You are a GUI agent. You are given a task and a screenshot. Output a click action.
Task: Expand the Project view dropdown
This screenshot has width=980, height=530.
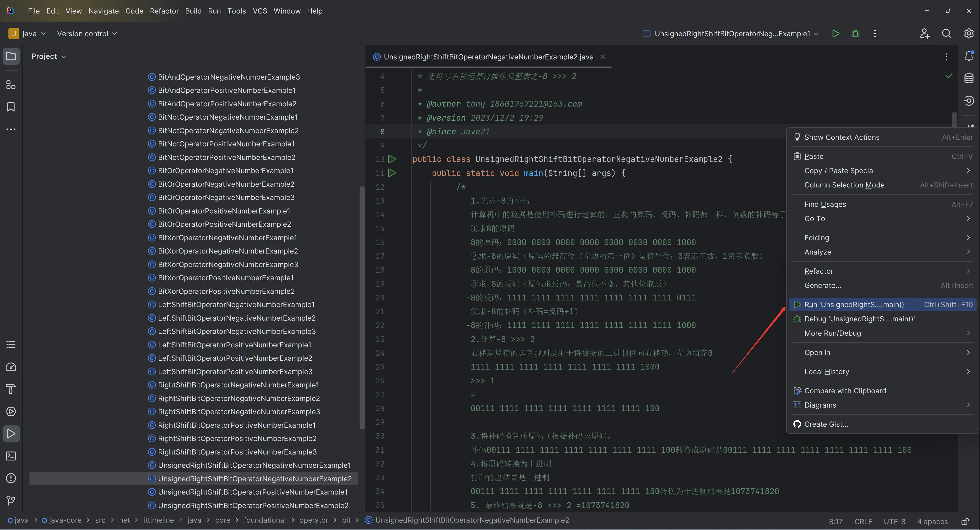[x=49, y=56]
